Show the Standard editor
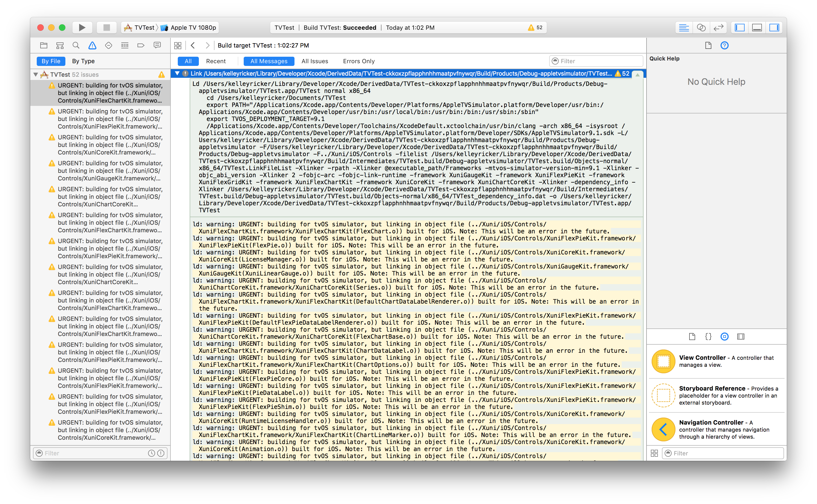 click(x=684, y=27)
